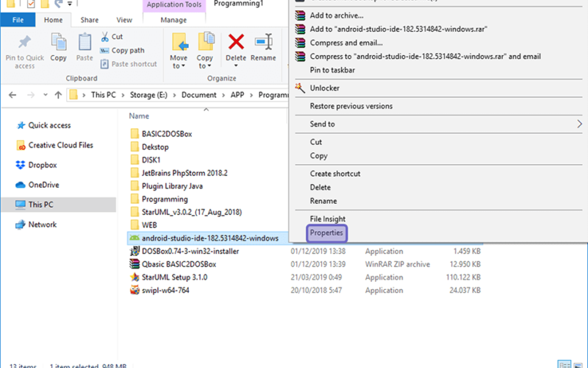Click This PC in the address bar
Viewport: 588px width, 368px height.
[104, 95]
